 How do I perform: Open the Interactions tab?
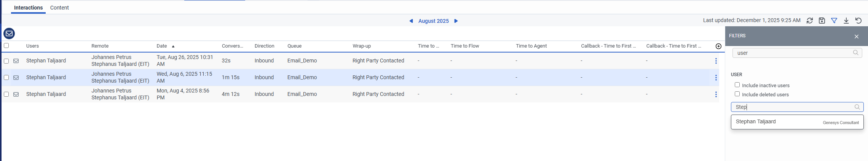28,8
